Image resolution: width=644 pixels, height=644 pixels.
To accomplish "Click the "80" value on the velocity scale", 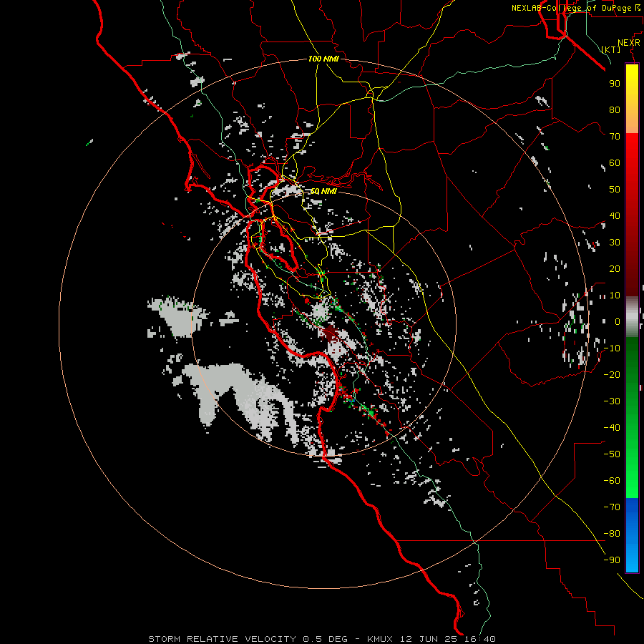I will click(615, 110).
